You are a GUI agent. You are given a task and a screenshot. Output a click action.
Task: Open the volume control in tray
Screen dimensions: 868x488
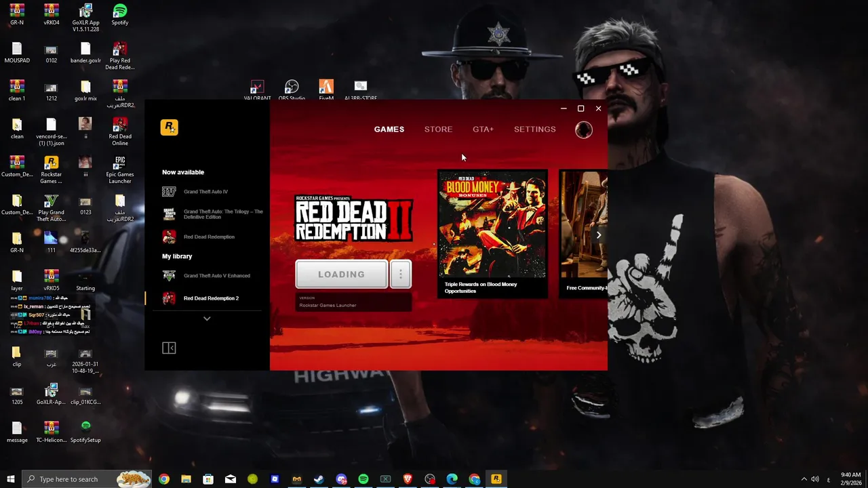815,479
